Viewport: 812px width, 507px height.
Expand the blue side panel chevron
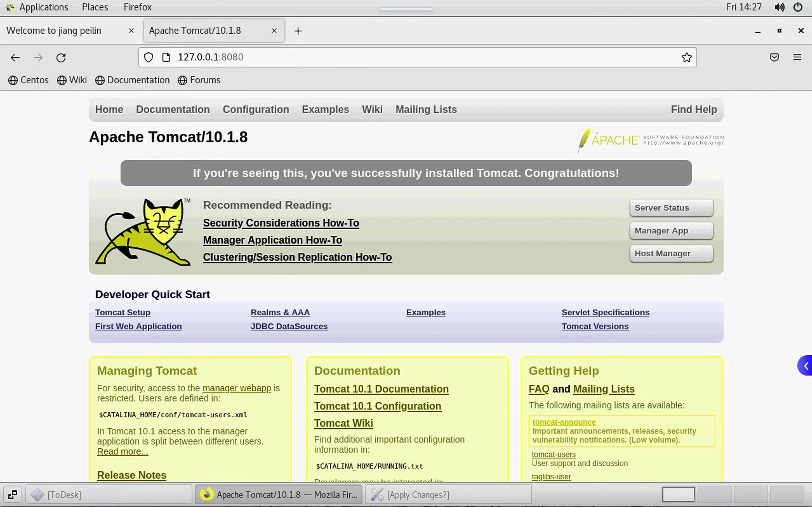pyautogui.click(x=806, y=366)
